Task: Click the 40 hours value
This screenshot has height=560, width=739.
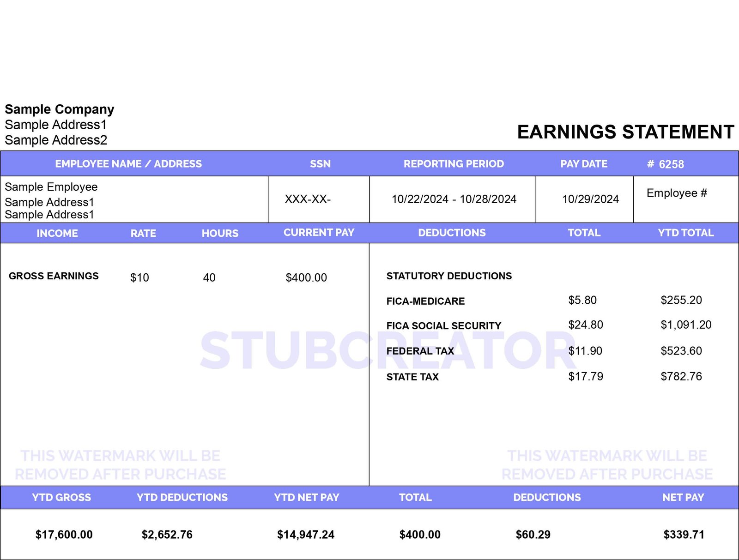Action: click(x=209, y=277)
